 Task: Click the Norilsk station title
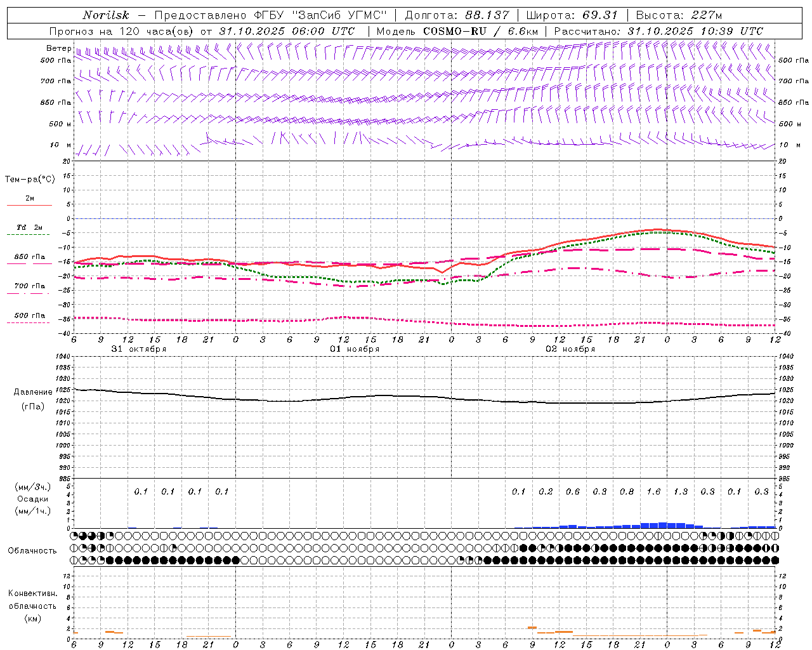click(x=106, y=15)
